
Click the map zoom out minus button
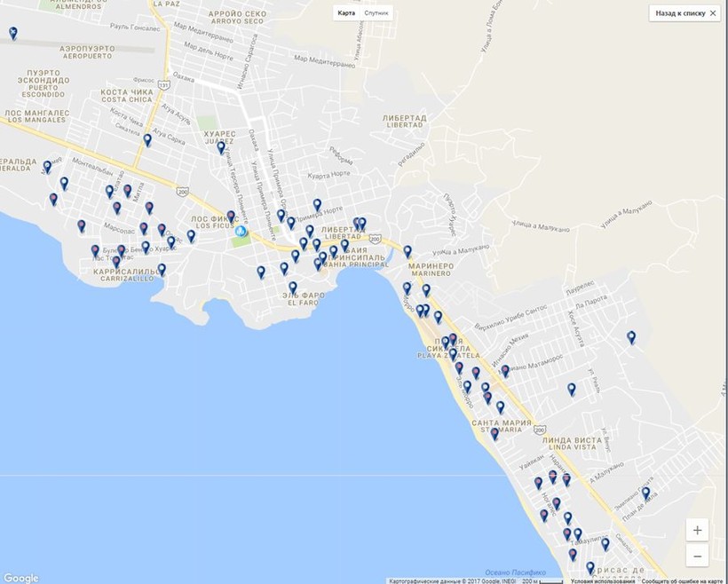(x=697, y=556)
